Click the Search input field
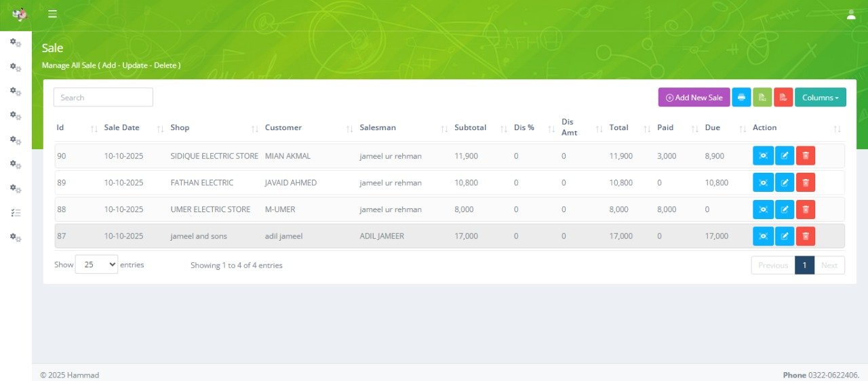This screenshot has width=868, height=381. coord(103,98)
